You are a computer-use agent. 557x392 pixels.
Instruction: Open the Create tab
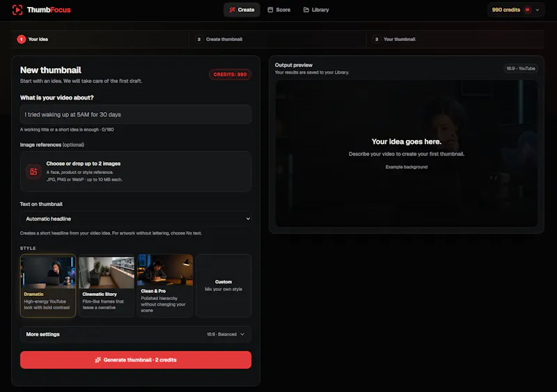click(242, 10)
